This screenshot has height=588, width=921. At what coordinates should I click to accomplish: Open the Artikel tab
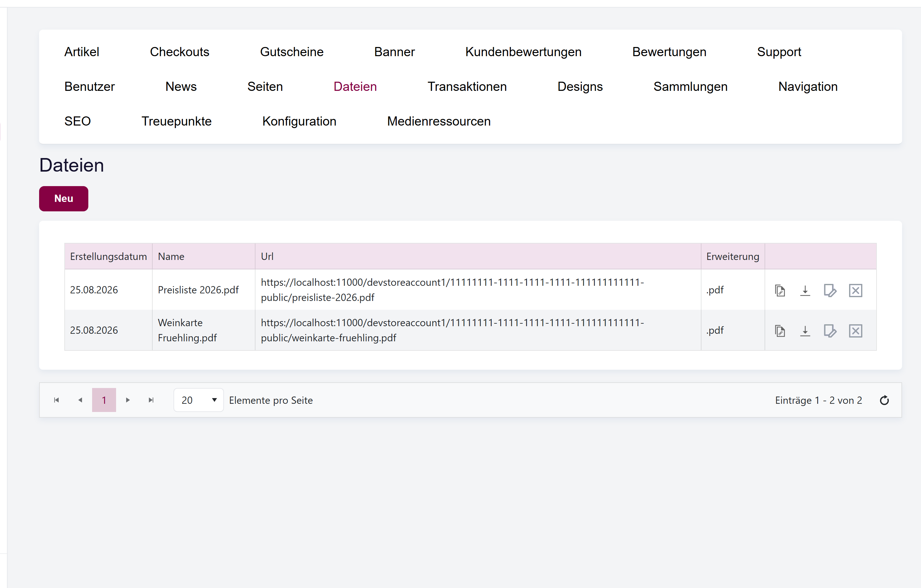[81, 52]
